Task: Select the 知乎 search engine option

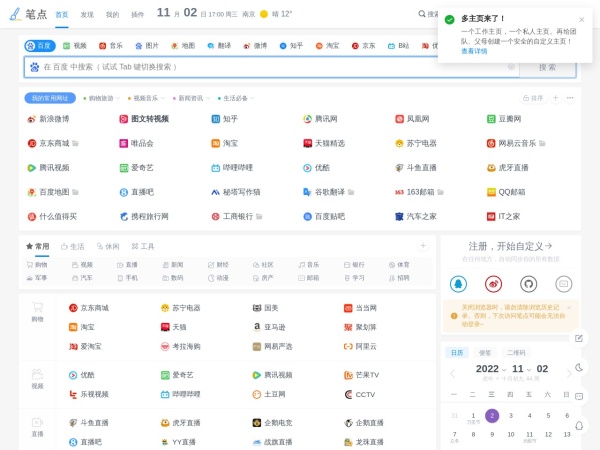Action: 291,46
